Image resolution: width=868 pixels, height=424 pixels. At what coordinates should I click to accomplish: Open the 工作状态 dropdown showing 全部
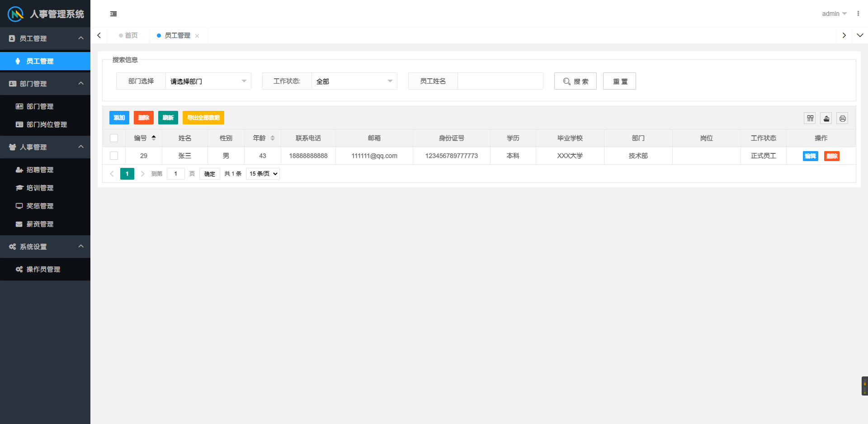click(354, 81)
